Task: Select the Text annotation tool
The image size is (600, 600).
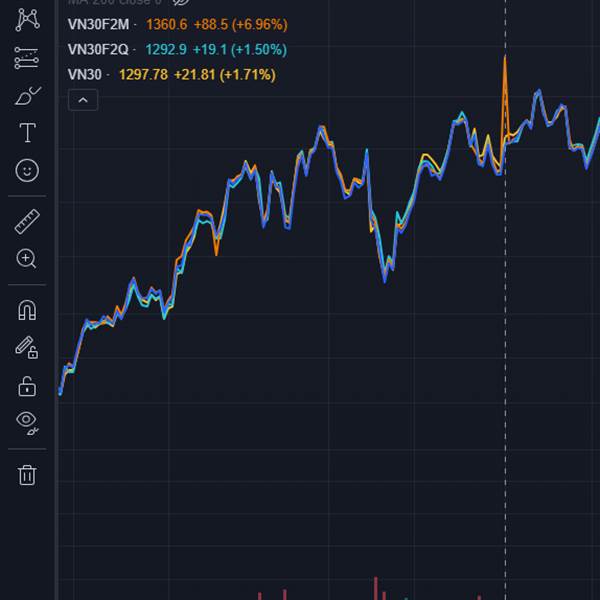Action: pyautogui.click(x=27, y=133)
